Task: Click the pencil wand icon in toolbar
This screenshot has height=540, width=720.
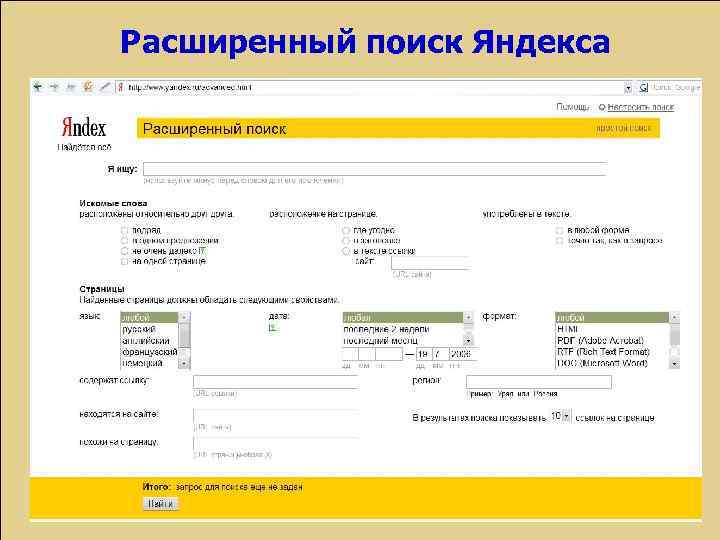Action: point(105,86)
